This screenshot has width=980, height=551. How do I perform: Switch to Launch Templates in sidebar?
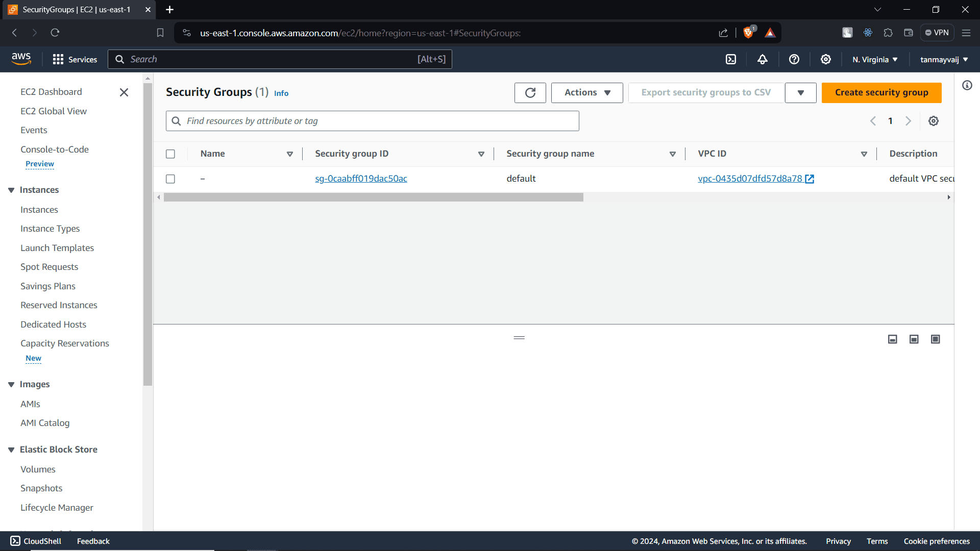point(57,247)
